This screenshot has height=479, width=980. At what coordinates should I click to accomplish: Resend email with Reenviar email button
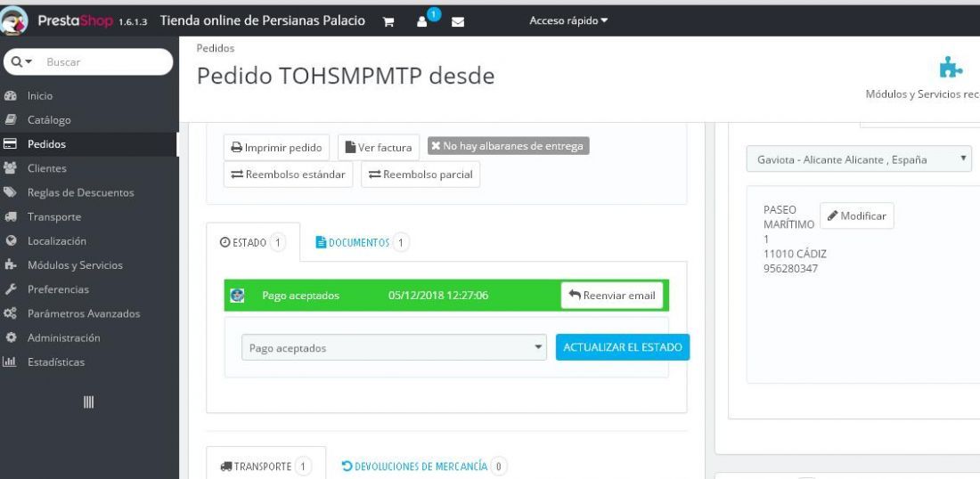click(612, 296)
